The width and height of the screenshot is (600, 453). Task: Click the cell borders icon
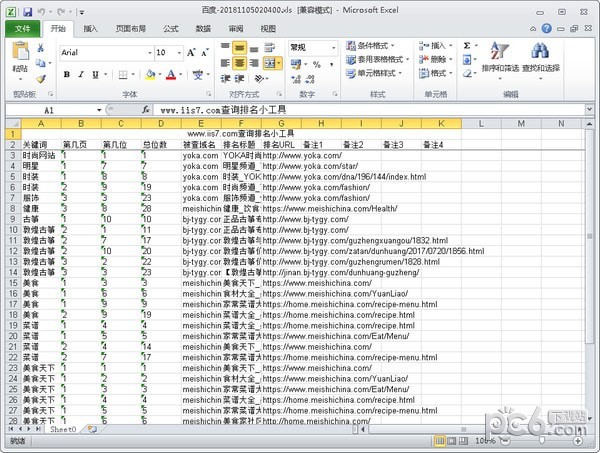point(123,74)
